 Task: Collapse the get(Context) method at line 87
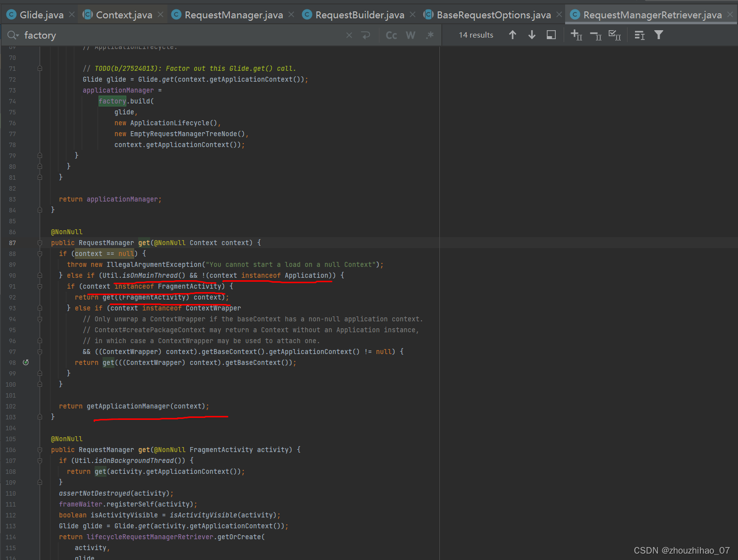click(40, 243)
